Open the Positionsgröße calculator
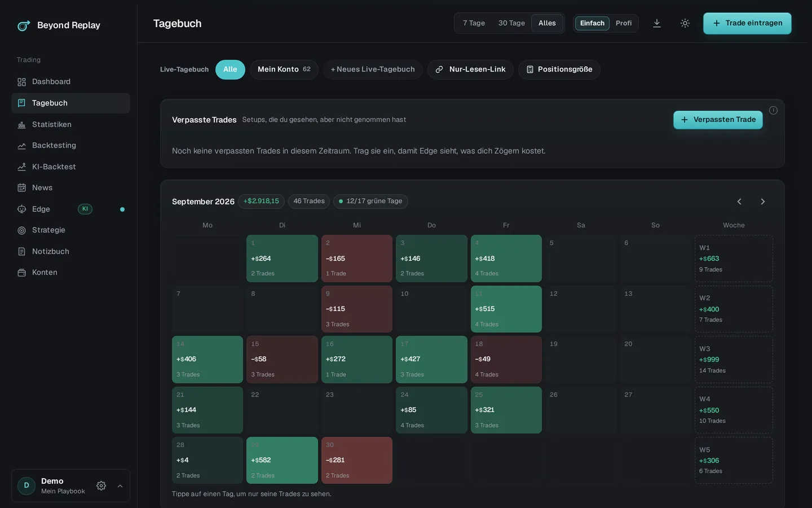812x508 pixels. tap(559, 69)
